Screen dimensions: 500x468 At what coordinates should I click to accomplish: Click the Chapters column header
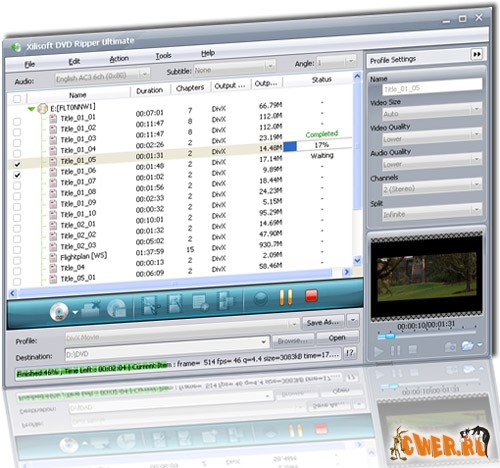click(x=190, y=88)
